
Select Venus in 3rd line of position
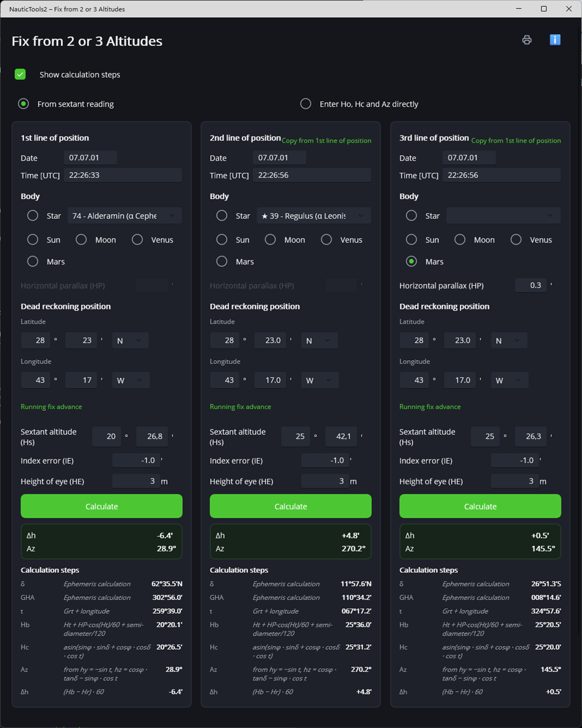[x=516, y=239]
